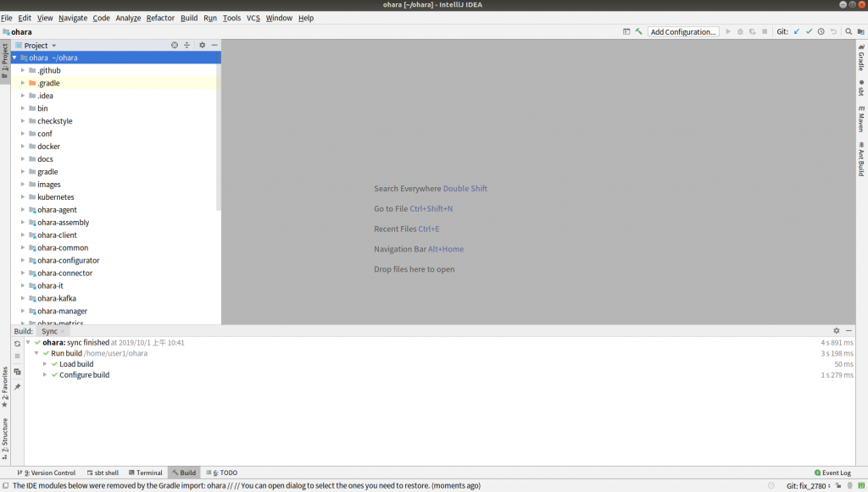Click the pin tab icon in Build panel
The image size is (868, 492).
tap(17, 386)
